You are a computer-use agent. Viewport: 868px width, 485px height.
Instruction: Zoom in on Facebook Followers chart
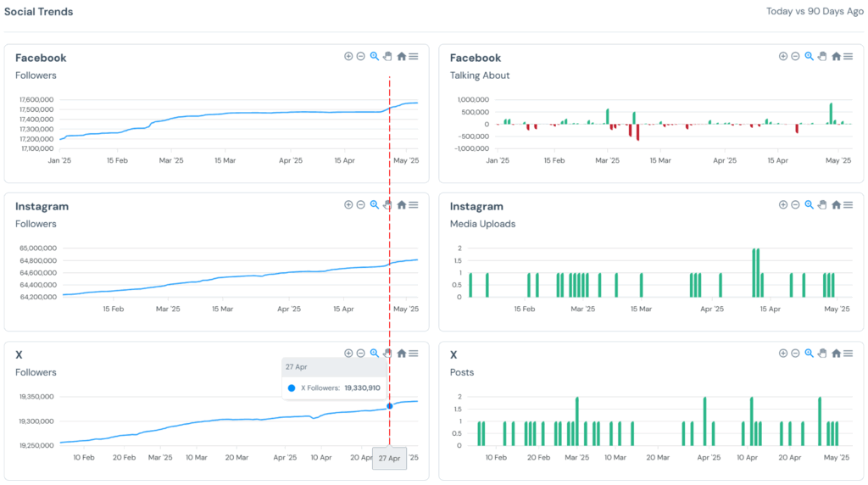(348, 57)
